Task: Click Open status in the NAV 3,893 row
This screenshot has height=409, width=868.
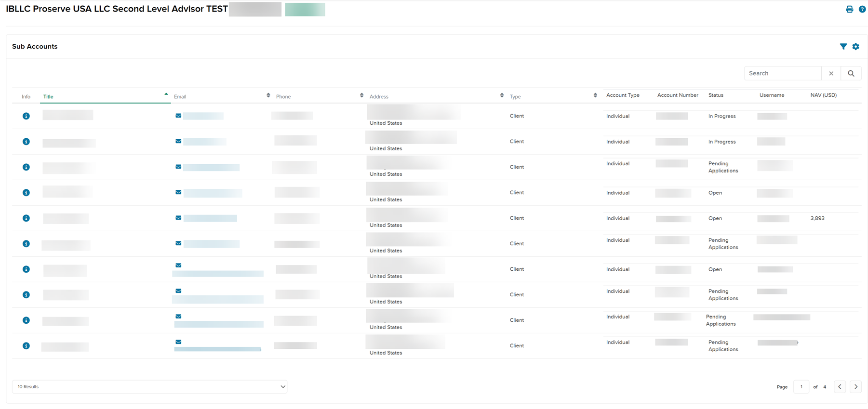Action: tap(715, 218)
